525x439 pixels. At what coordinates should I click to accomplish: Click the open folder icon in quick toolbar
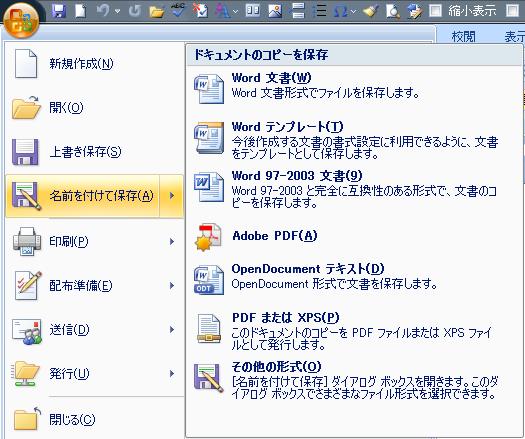point(156,12)
